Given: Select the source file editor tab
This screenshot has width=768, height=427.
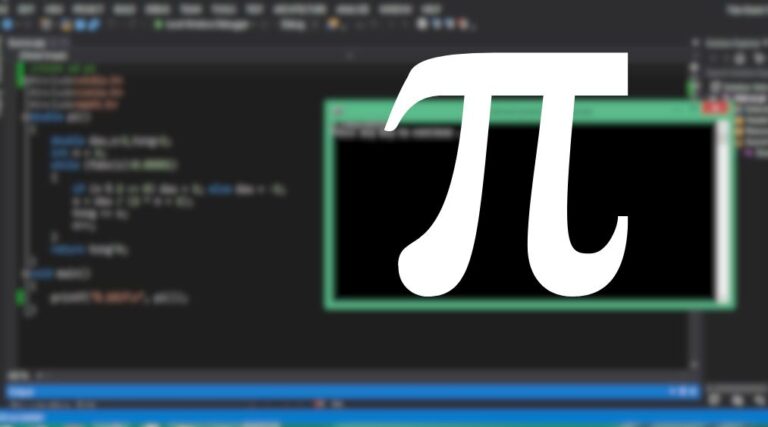Looking at the screenshot, I should click(x=30, y=45).
